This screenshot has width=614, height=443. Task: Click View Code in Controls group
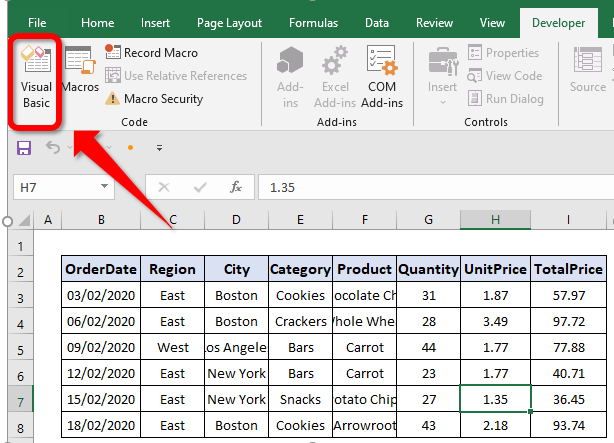(x=505, y=76)
